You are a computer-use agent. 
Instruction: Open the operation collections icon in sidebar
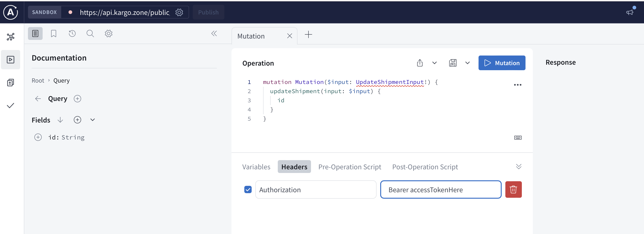click(x=11, y=82)
